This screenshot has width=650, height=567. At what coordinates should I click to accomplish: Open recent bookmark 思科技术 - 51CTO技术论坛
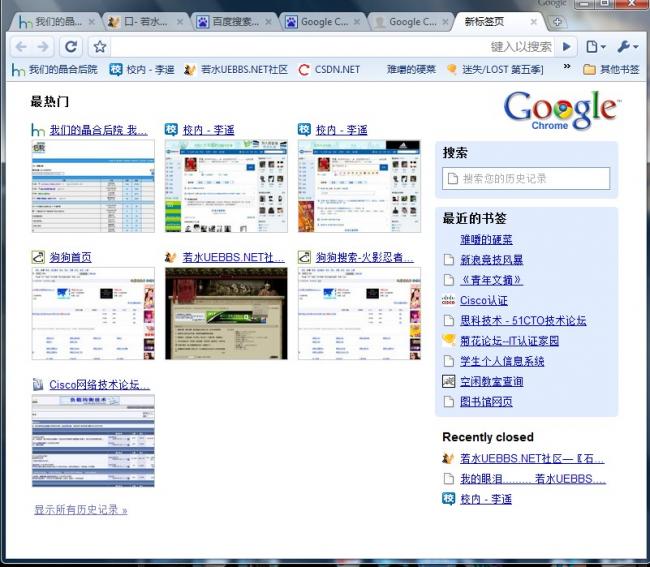pos(523,320)
